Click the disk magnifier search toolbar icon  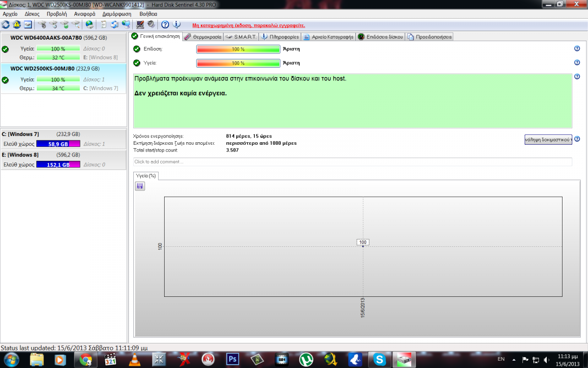[x=76, y=24]
